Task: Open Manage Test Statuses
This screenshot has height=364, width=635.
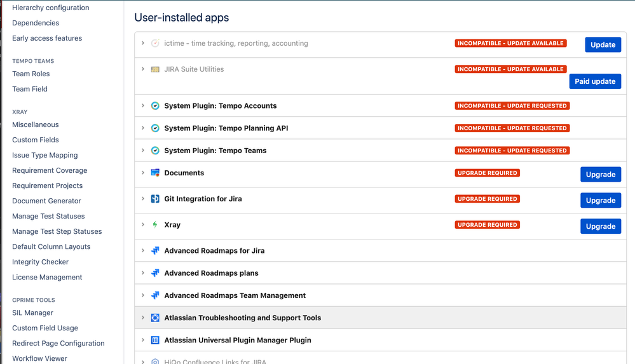Action: [48, 216]
